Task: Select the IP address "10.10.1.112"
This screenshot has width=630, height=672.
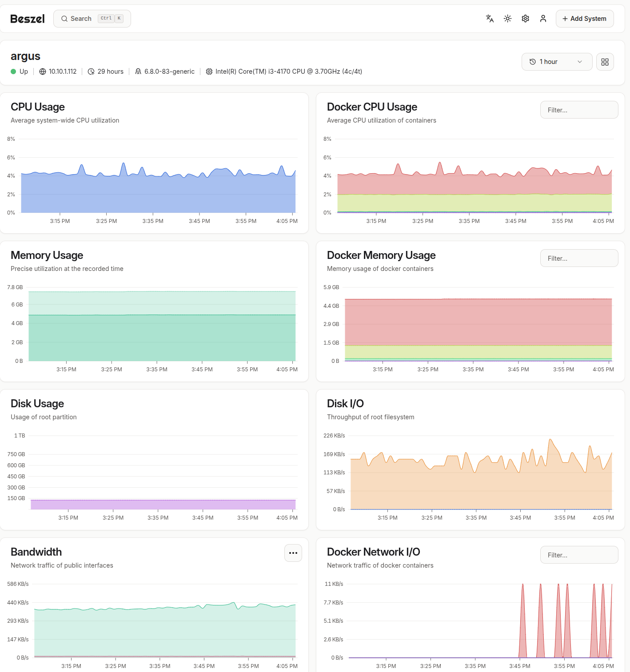Action: (x=63, y=72)
